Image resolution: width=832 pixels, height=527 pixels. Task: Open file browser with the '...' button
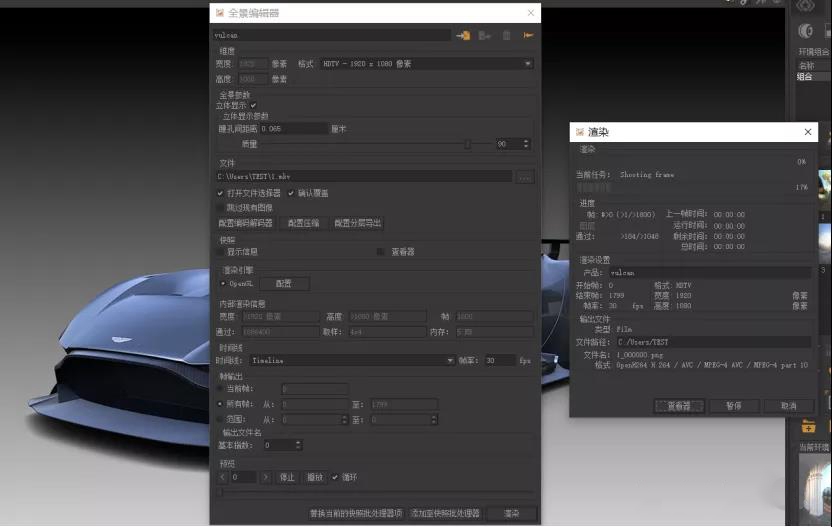[x=525, y=177]
